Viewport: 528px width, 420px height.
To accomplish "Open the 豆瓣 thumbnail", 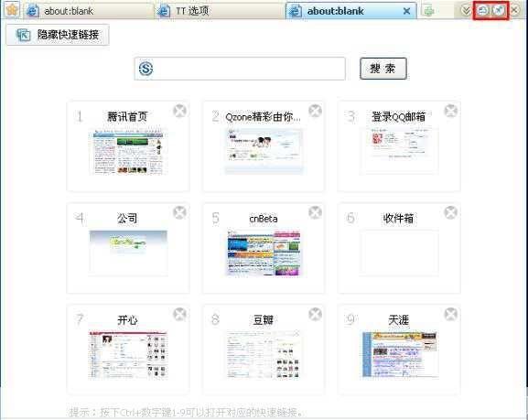I will [264, 354].
